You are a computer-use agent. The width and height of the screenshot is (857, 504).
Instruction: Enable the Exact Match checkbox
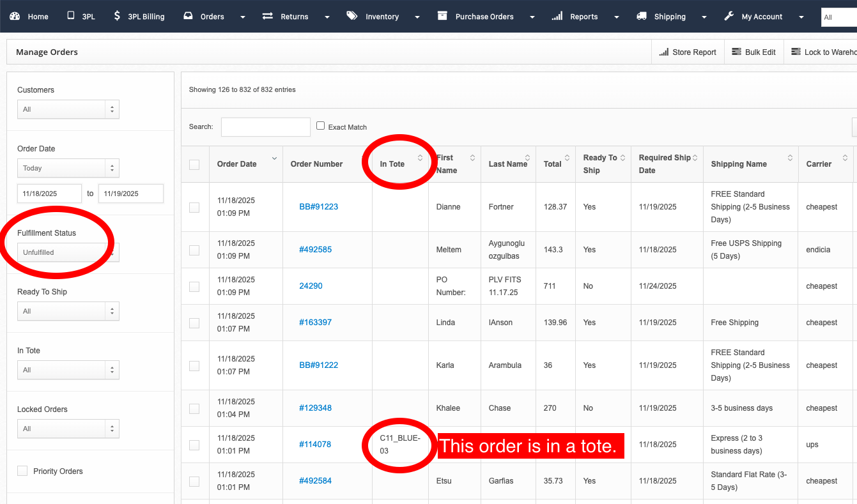tap(321, 126)
